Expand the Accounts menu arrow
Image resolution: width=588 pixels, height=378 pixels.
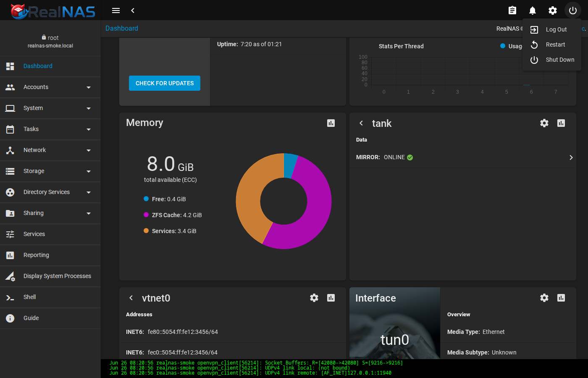tap(89, 87)
